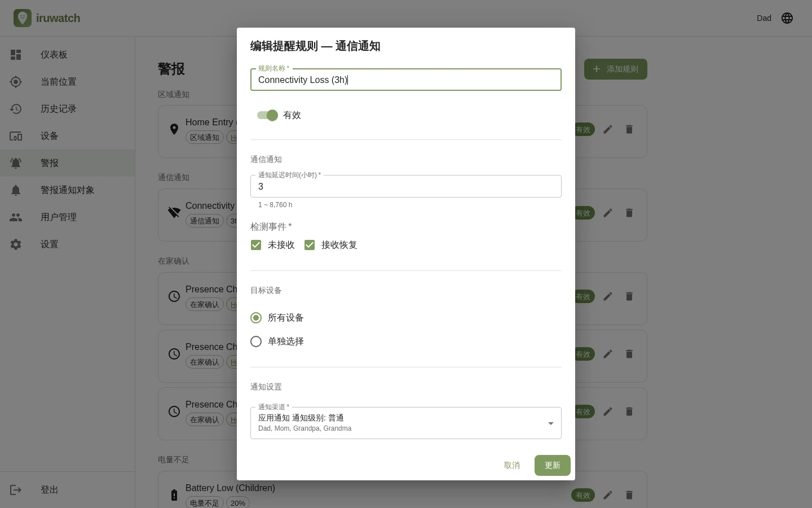Click the 电量不足 chip on Battery Low
Viewport: 812px width, 508px height.
pos(205,503)
